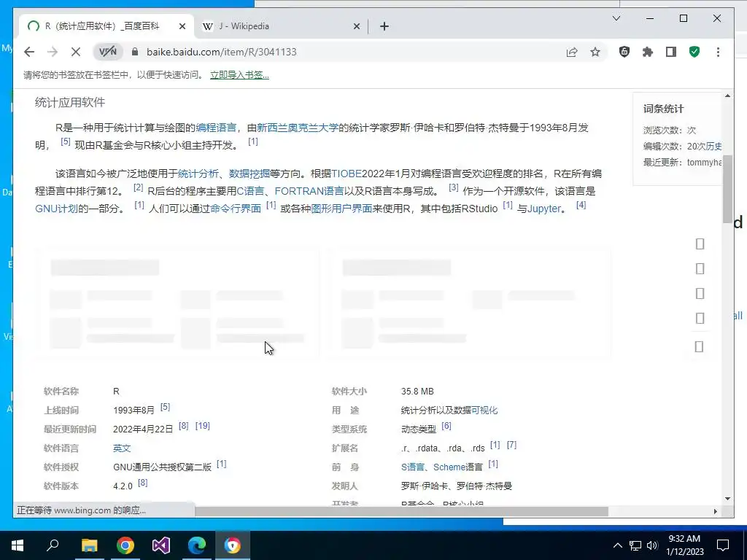The image size is (747, 560).
Task: Launch Google Chrome from the taskbar
Action: 125,545
